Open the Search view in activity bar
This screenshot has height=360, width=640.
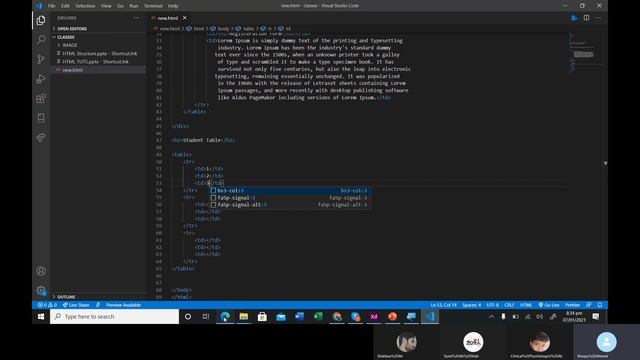coord(41,40)
